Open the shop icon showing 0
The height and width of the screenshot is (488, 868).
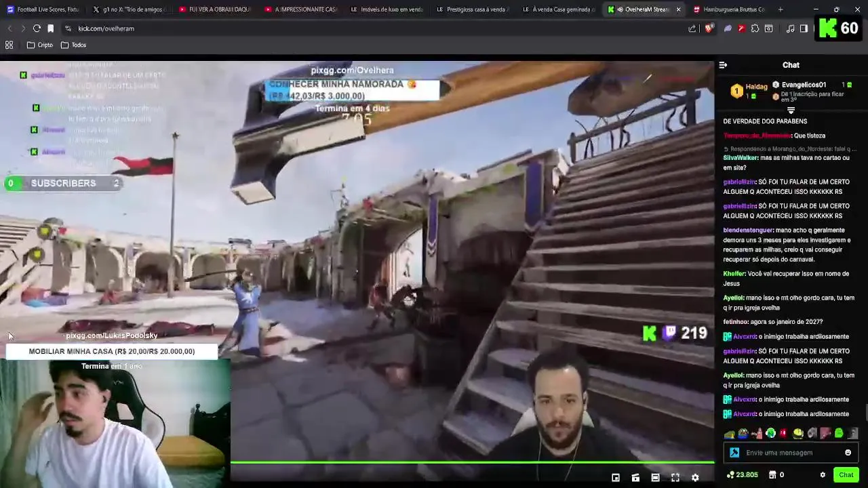pos(776,475)
